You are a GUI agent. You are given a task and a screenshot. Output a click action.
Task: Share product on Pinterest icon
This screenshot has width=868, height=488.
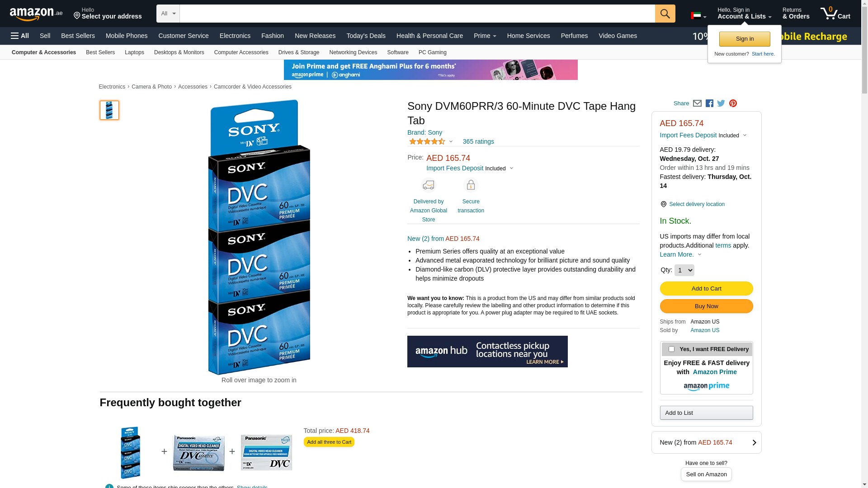point(733,103)
